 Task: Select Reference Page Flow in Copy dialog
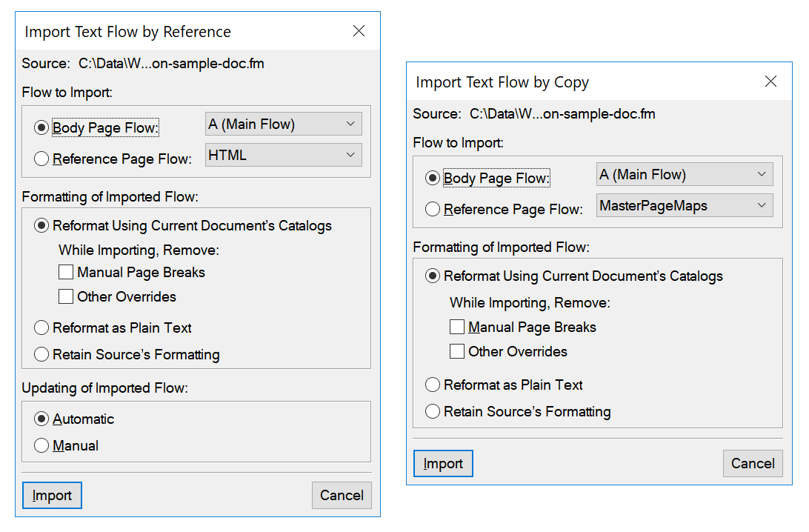(x=432, y=209)
